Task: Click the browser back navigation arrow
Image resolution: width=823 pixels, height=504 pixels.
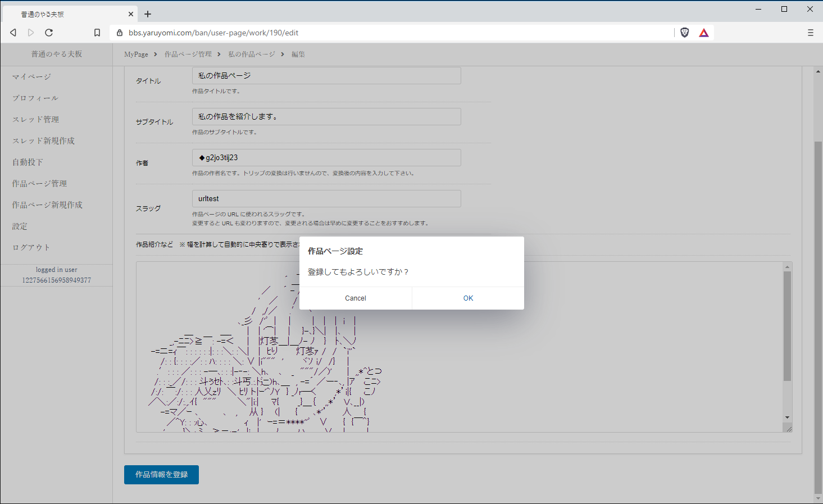Action: pyautogui.click(x=13, y=33)
